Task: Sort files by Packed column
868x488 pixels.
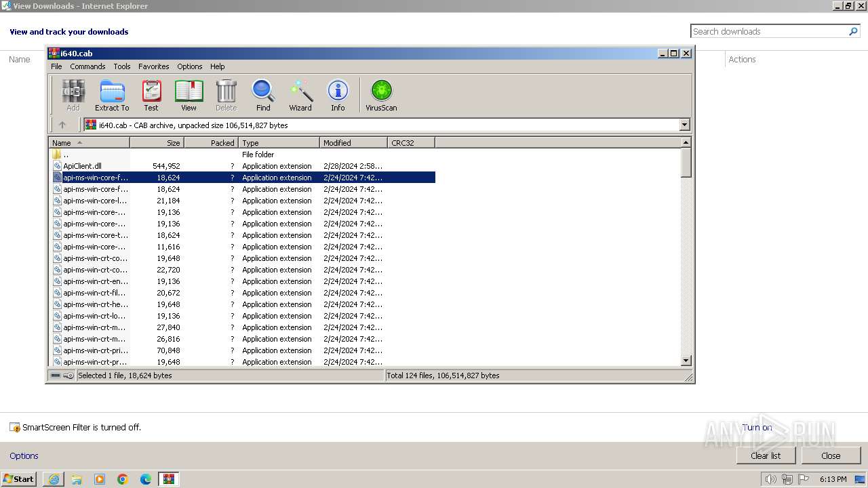Action: (212, 143)
